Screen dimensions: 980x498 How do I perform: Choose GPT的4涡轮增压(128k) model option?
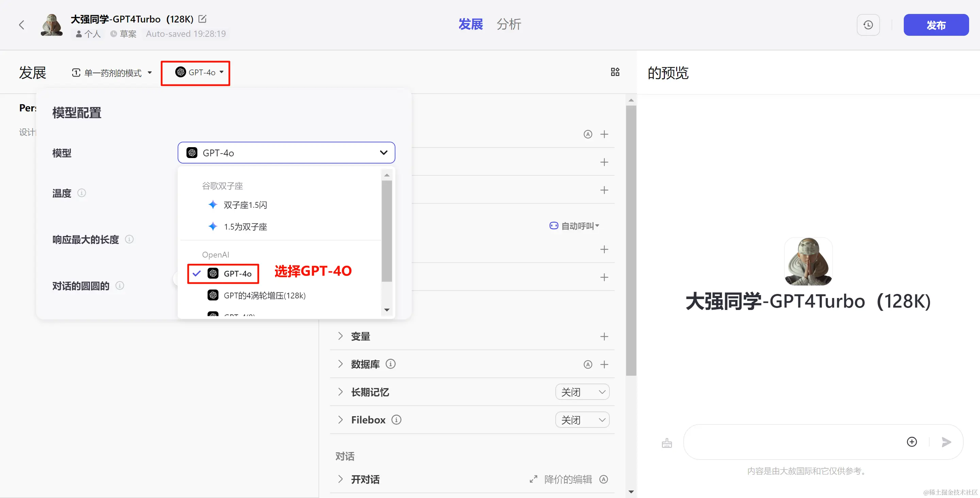click(x=264, y=295)
